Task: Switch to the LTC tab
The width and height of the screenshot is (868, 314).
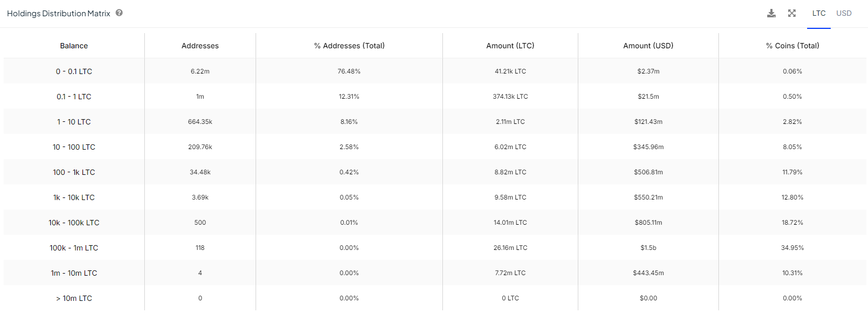Action: 819,14
